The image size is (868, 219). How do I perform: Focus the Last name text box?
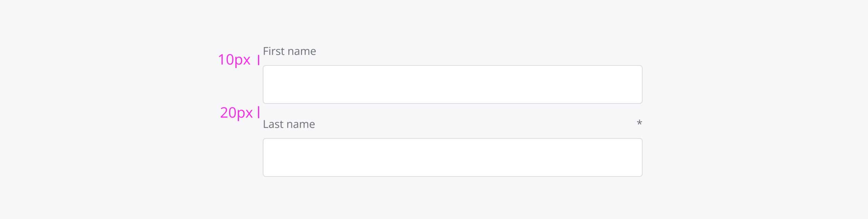[452, 157]
